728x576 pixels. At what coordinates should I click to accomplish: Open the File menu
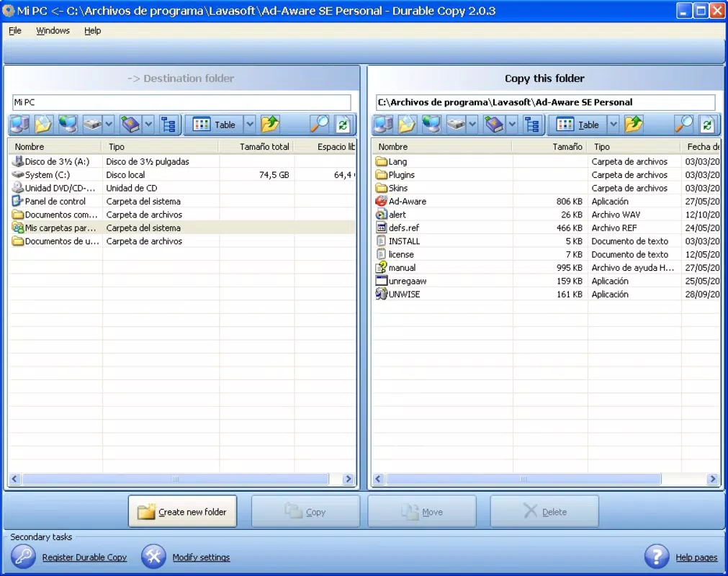[15, 31]
